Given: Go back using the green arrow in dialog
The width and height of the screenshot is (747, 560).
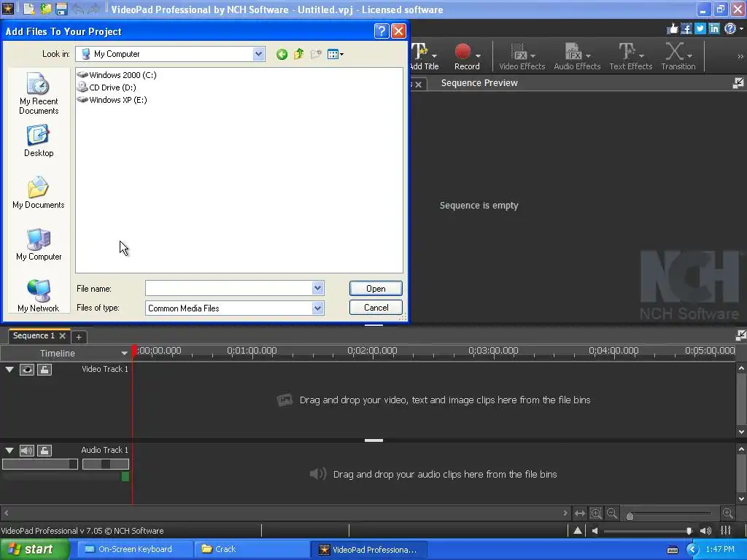Looking at the screenshot, I should click(282, 54).
